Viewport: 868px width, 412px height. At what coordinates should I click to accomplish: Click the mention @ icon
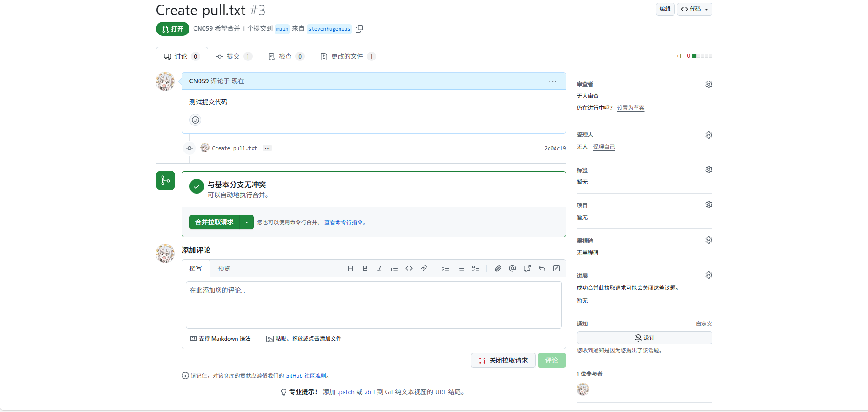click(512, 269)
